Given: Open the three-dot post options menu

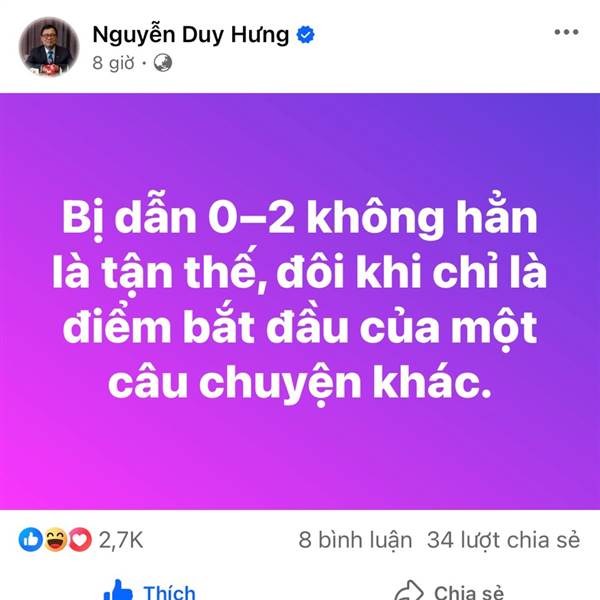Looking at the screenshot, I should coord(566,32).
